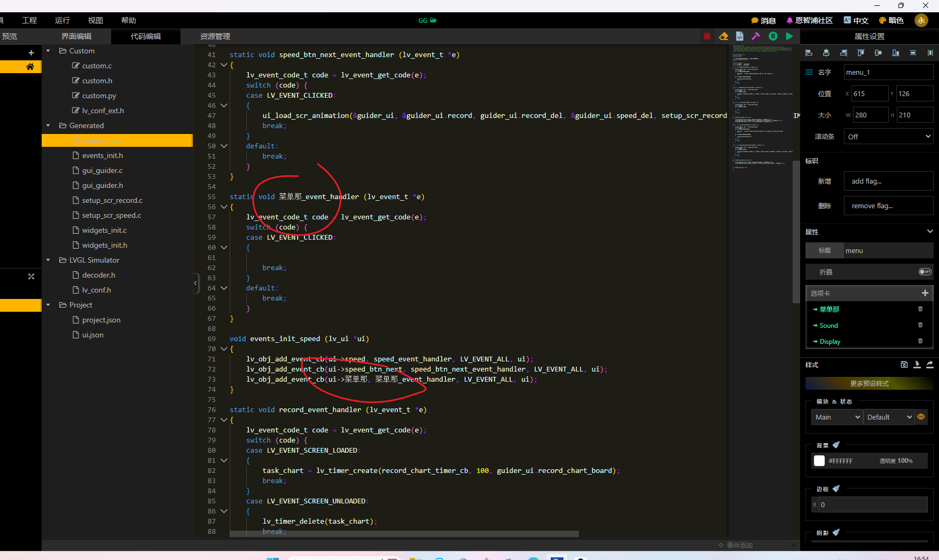The width and height of the screenshot is (939, 560).
Task: Open the 运行 menu
Action: click(x=62, y=20)
